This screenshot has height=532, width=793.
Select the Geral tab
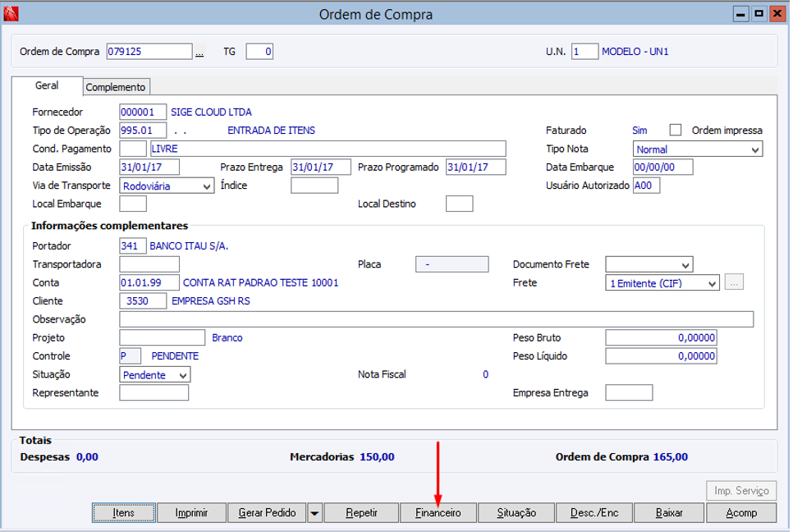tap(47, 85)
